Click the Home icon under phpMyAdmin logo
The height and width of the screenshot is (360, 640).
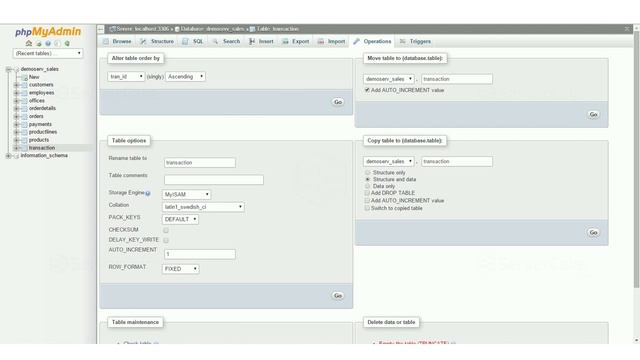(x=29, y=43)
